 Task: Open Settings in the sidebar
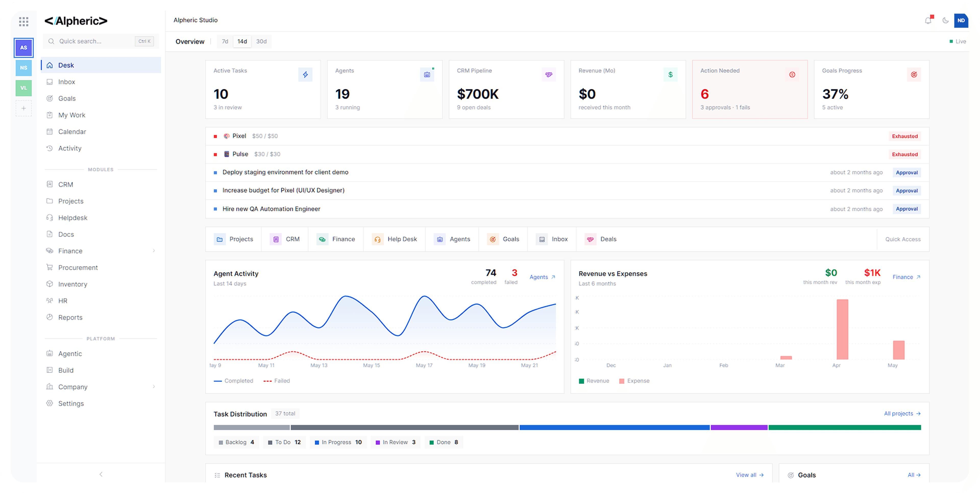pos(101,404)
